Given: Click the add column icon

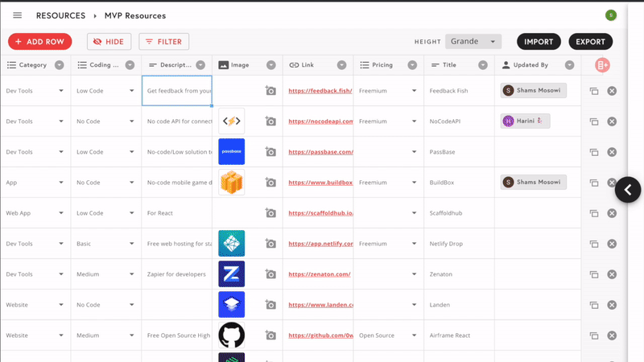Looking at the screenshot, I should (x=602, y=65).
